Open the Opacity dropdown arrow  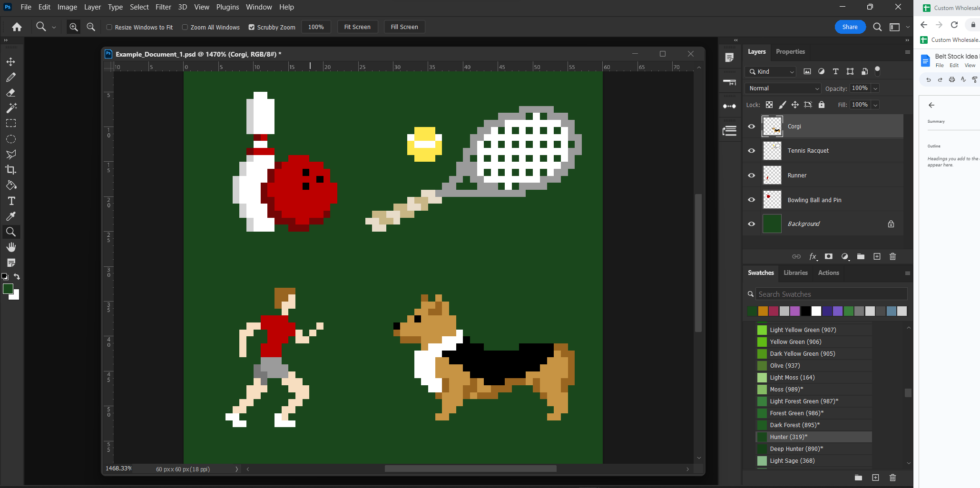pyautogui.click(x=874, y=88)
